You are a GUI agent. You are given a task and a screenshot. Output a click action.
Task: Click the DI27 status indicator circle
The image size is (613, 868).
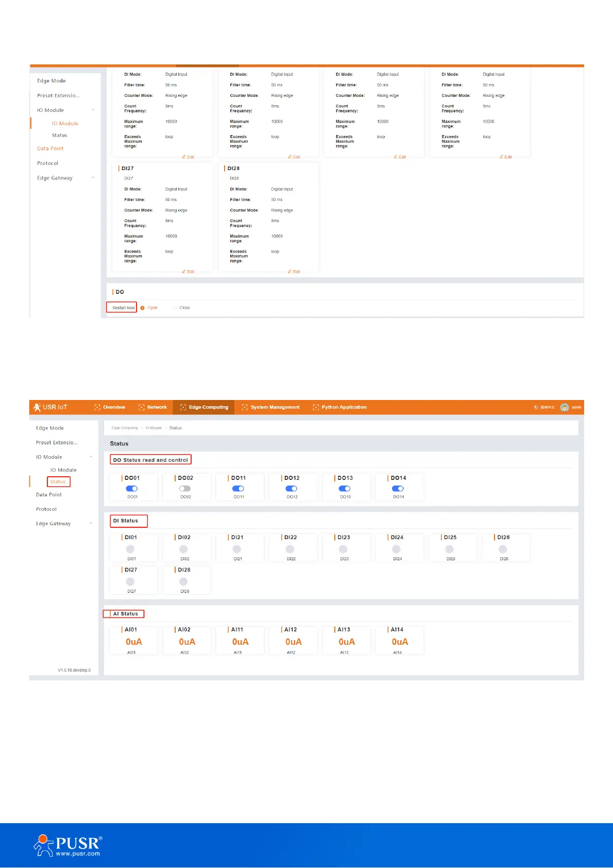[x=130, y=581]
